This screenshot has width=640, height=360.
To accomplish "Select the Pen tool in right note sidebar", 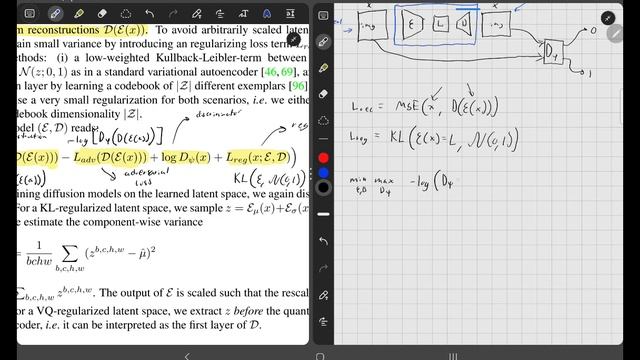I will [323, 41].
